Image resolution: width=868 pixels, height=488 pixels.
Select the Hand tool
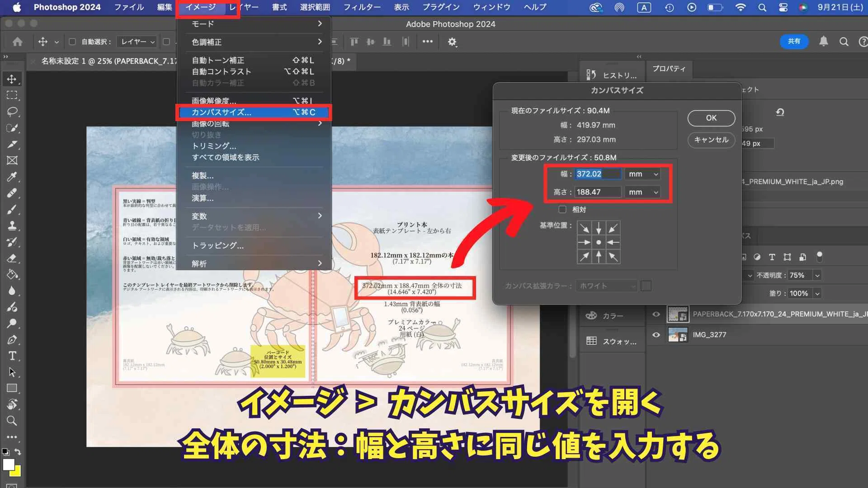(12, 404)
